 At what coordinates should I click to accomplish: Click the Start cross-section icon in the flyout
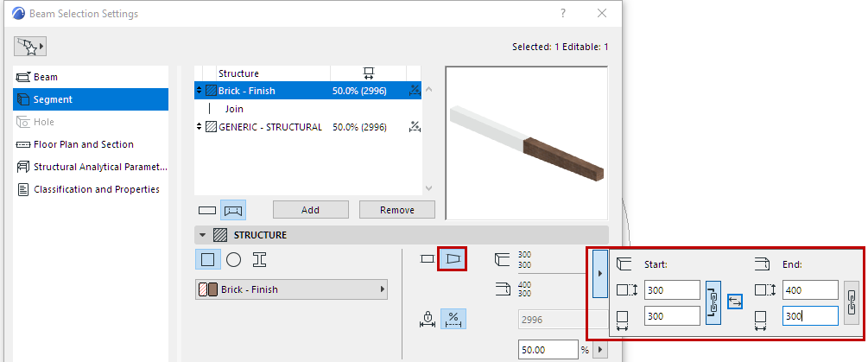coord(624,264)
